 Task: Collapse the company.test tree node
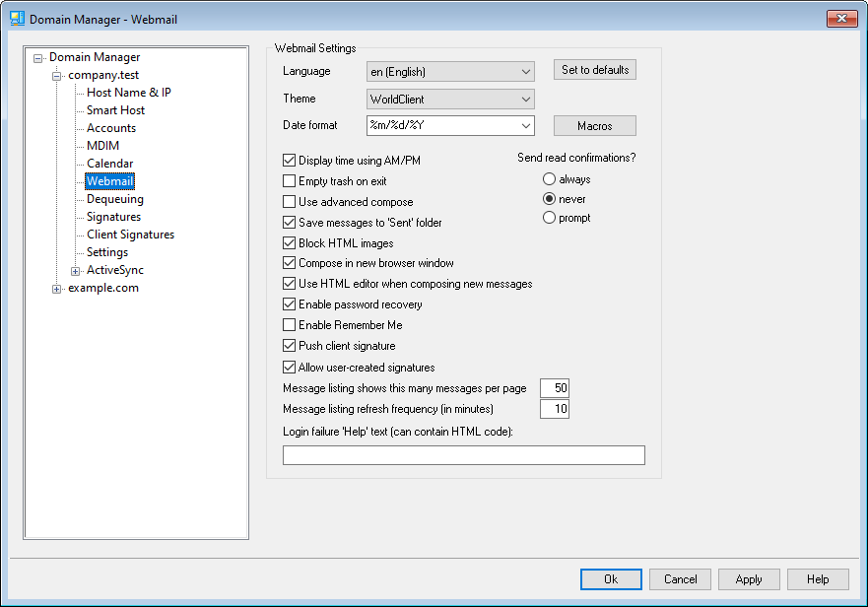point(57,75)
